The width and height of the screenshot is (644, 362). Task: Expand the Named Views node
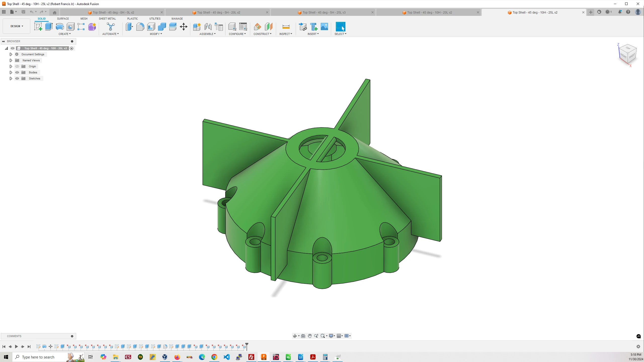coord(11,60)
